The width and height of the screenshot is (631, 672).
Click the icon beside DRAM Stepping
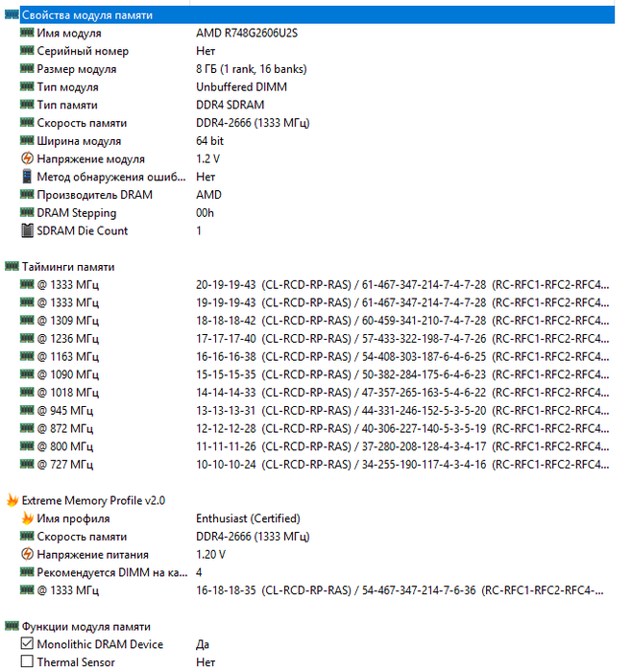coord(27,212)
